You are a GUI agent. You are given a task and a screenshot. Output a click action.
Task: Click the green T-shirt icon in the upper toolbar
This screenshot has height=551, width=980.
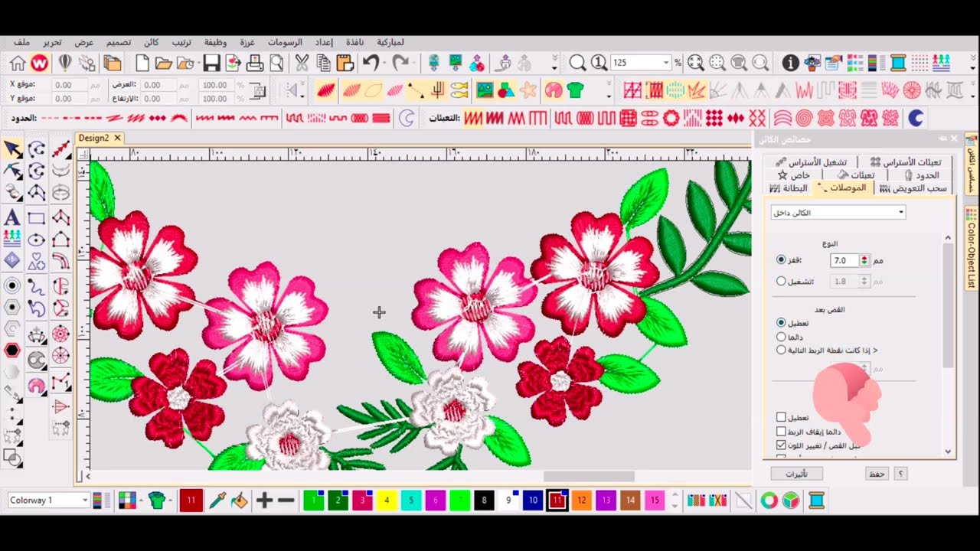pos(575,90)
